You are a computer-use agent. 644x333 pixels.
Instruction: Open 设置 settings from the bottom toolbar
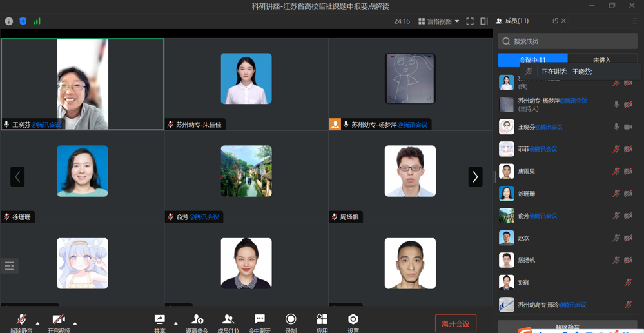click(353, 319)
